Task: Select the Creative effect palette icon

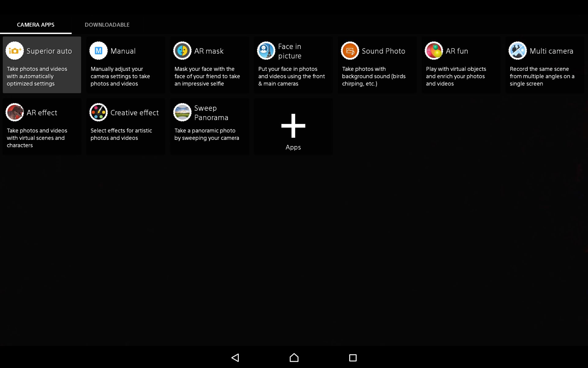Action: (x=98, y=112)
